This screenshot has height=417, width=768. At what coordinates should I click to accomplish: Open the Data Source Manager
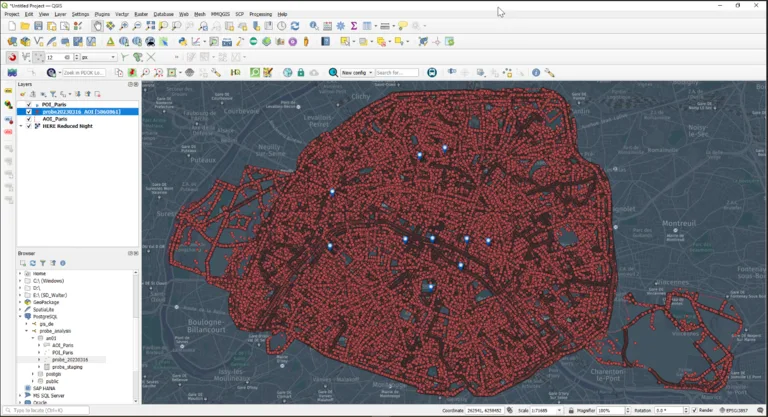(x=12, y=42)
